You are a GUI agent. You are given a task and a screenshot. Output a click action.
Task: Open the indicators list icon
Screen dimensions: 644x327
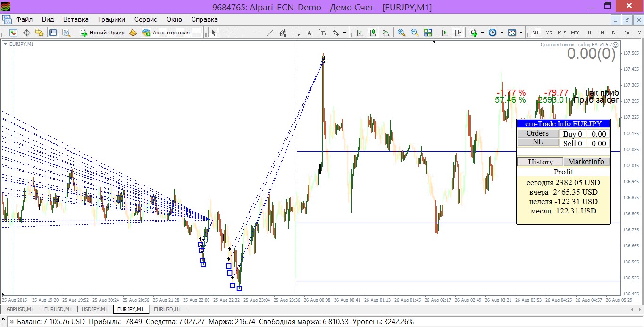click(474, 33)
